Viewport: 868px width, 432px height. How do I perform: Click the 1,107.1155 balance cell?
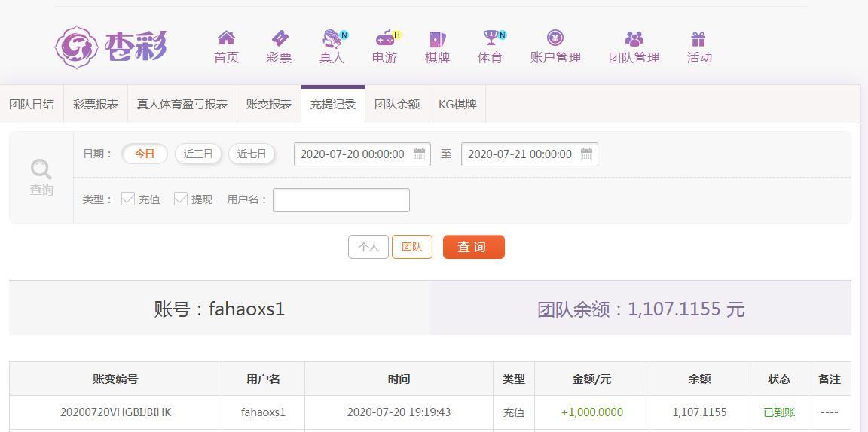pyautogui.click(x=699, y=412)
